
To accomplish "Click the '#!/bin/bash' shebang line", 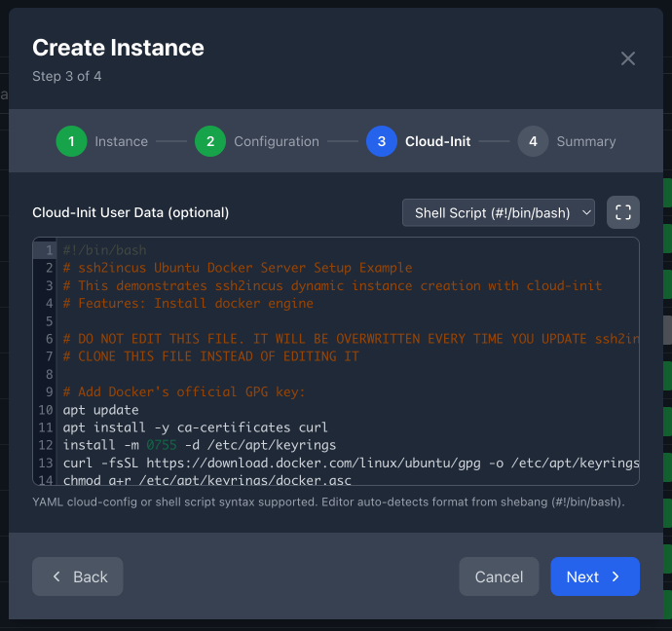I will click(x=104, y=250).
